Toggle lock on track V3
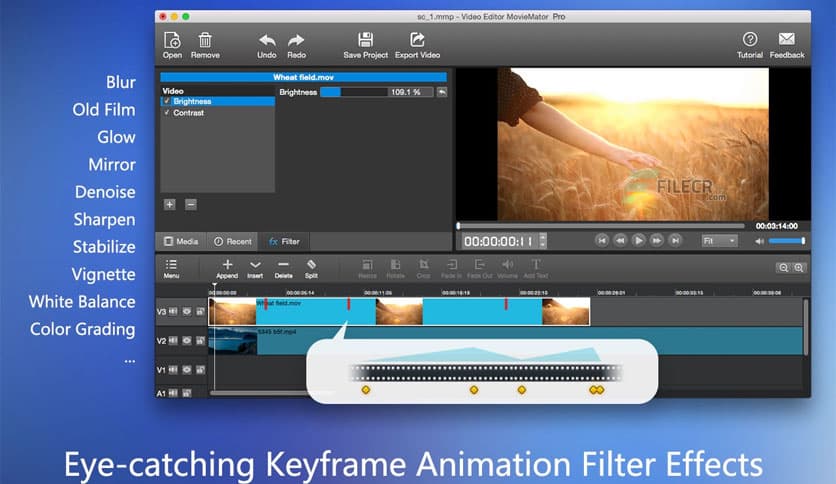Image resolution: width=836 pixels, height=484 pixels. 200,311
